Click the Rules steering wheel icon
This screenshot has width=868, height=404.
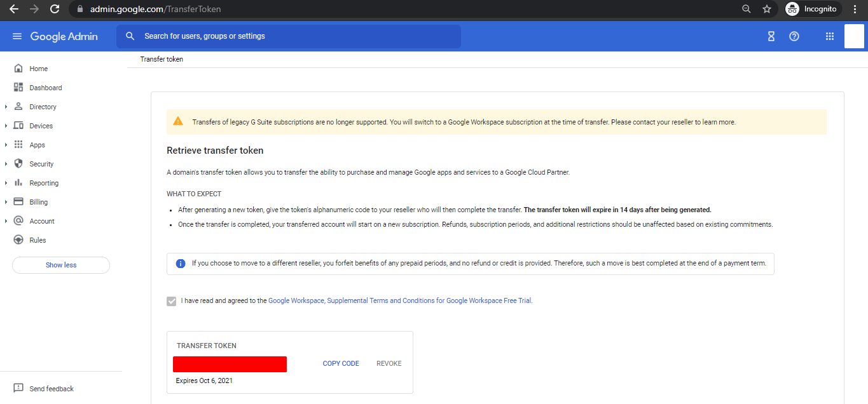coord(18,240)
